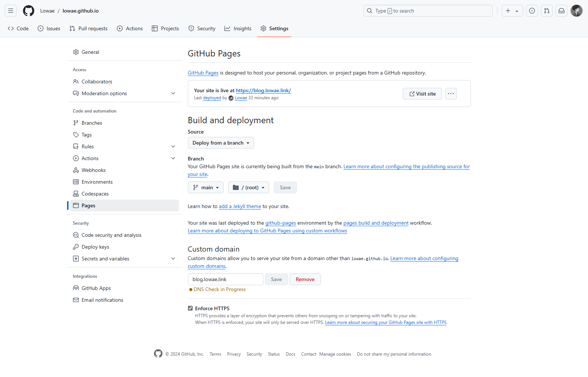Open the Docs footer link
The width and height of the screenshot is (588, 377).
pyautogui.click(x=290, y=354)
